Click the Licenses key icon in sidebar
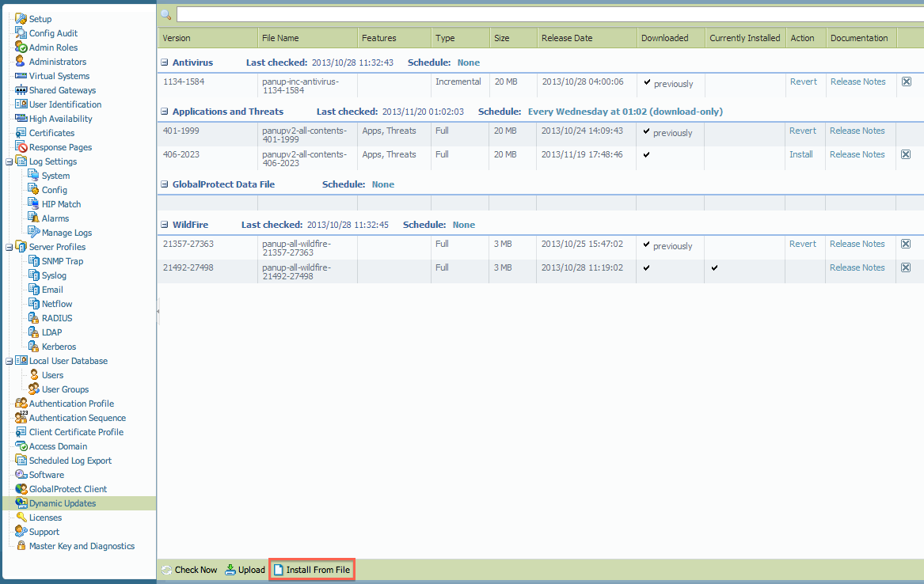The width and height of the screenshot is (924, 584). (21, 518)
